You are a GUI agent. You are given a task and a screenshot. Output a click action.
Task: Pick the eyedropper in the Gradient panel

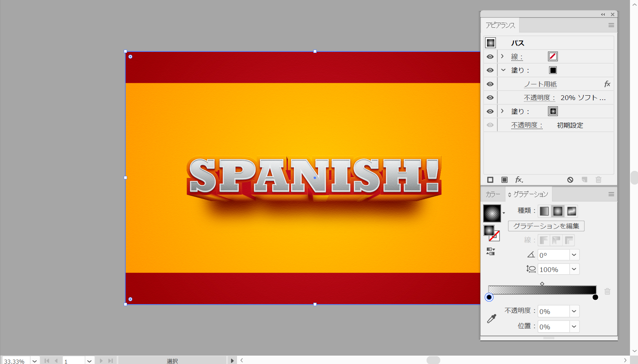(x=492, y=319)
